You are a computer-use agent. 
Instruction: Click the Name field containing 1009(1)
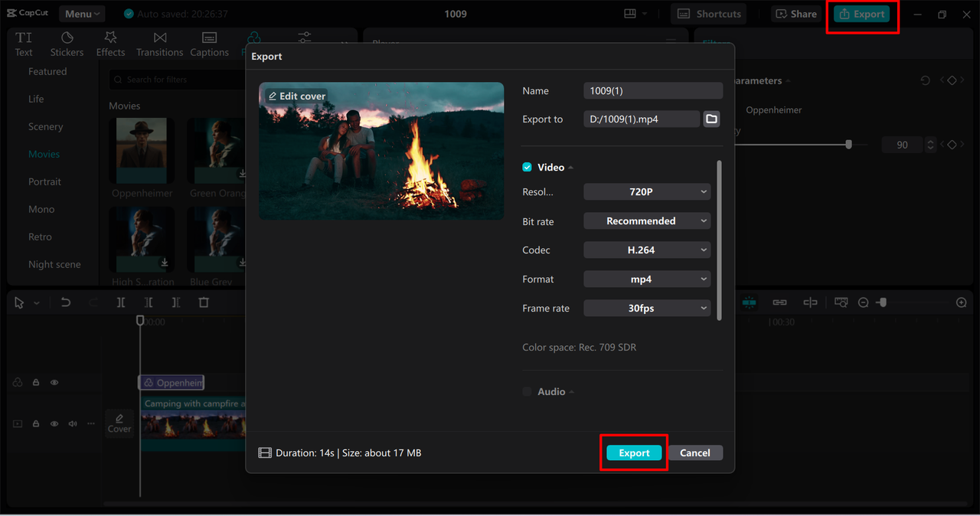[653, 90]
